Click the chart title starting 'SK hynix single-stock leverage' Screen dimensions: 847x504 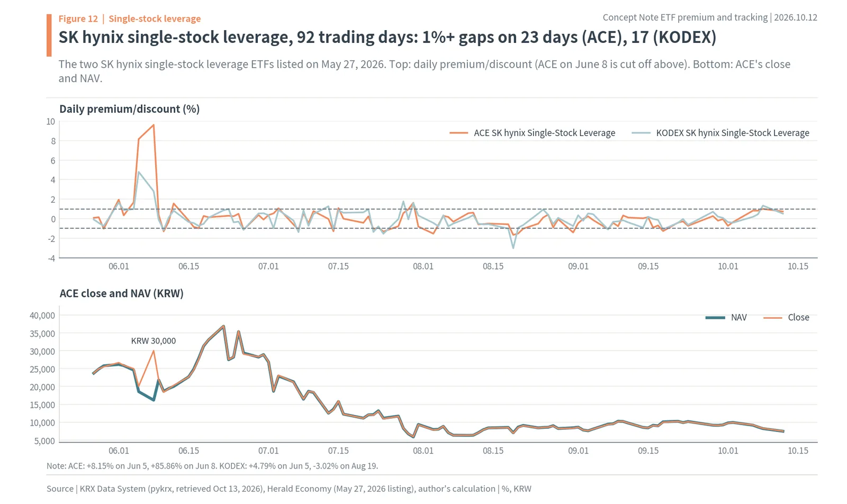(x=387, y=37)
